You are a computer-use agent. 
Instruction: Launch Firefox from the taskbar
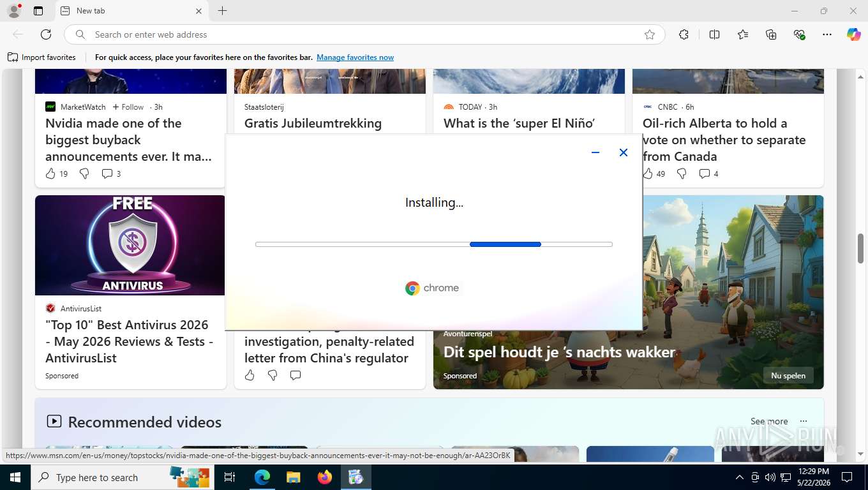[x=325, y=477]
